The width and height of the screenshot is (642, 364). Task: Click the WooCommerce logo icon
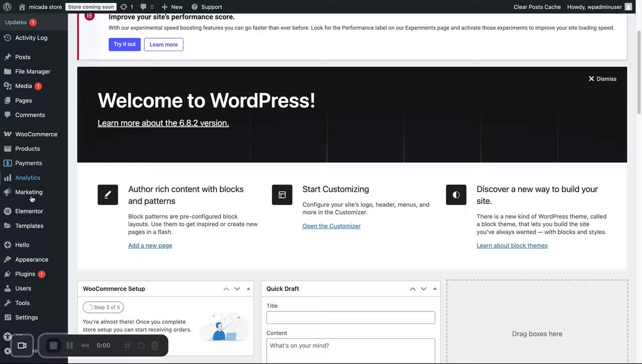click(8, 134)
